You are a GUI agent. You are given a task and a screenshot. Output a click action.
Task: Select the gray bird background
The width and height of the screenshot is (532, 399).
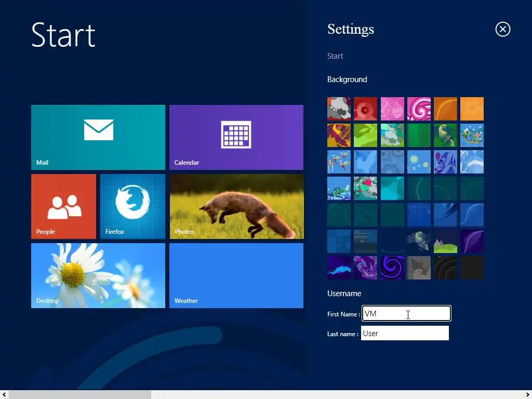[419, 268]
